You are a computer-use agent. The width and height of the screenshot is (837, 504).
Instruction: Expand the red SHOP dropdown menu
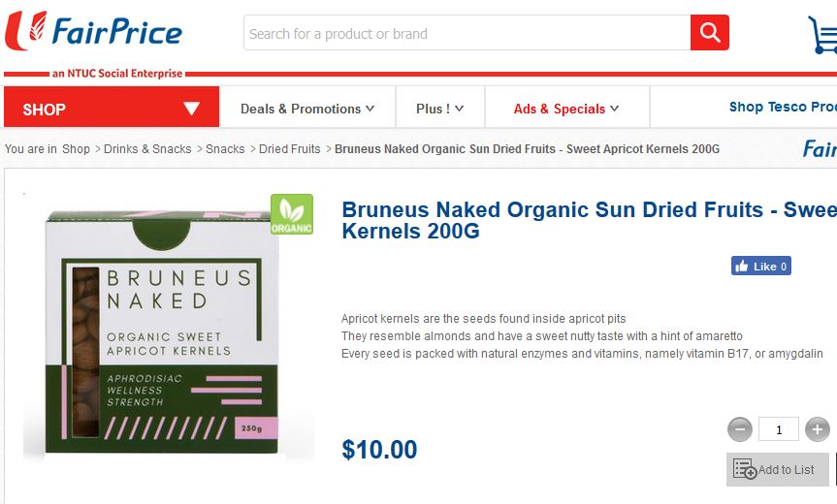coord(112,109)
